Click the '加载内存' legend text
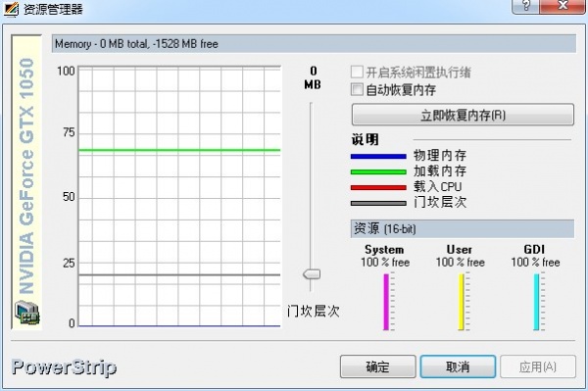The height and width of the screenshot is (391, 588). [x=440, y=171]
